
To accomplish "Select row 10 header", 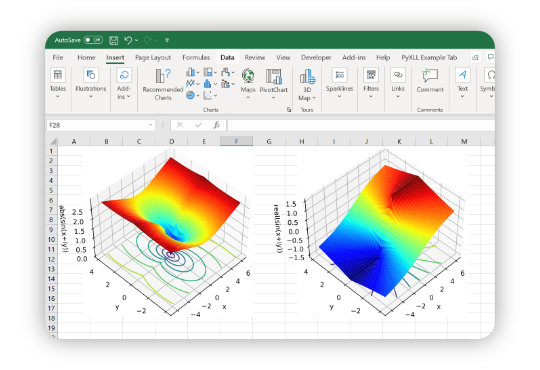I will [52, 239].
